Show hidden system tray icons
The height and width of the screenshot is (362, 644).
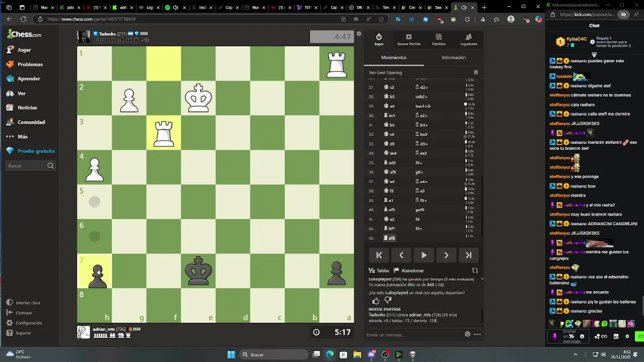[576, 354]
